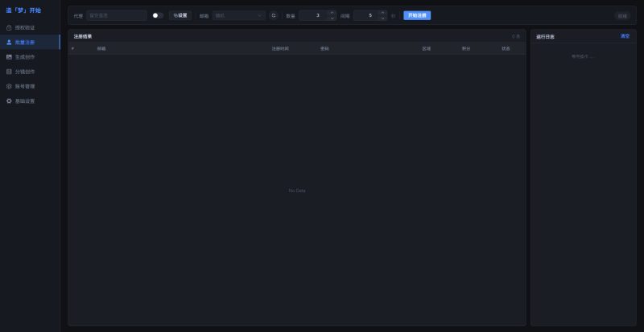Open the 账号管理 menu item
Screen dimensions: 644x332
25,86
